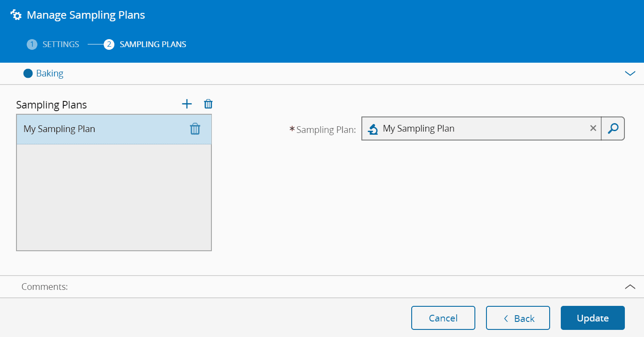
Task: Clear the Sampling Plan field with the X
Action: point(593,128)
